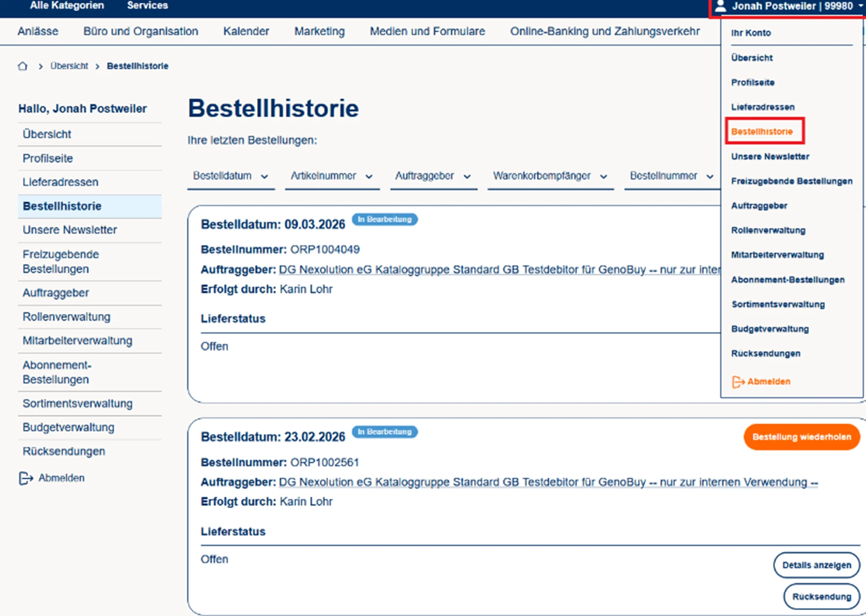
Task: Select the Marketing navigation item
Action: coord(319,31)
